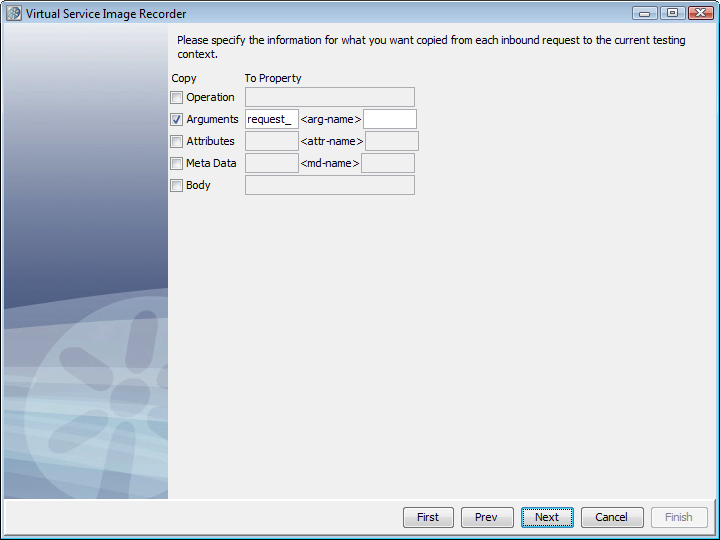This screenshot has width=720, height=540.
Task: Click the Attributes suffix field after <attr-name>
Action: (392, 141)
